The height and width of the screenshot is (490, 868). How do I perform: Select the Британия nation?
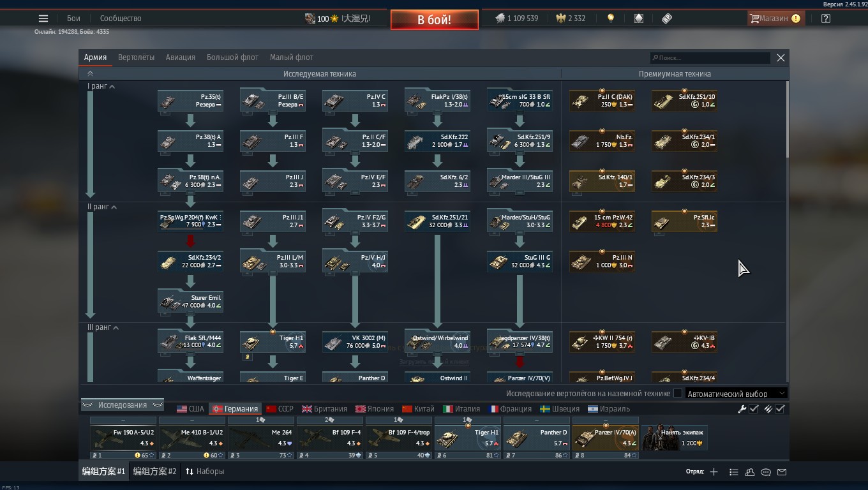pyautogui.click(x=324, y=409)
